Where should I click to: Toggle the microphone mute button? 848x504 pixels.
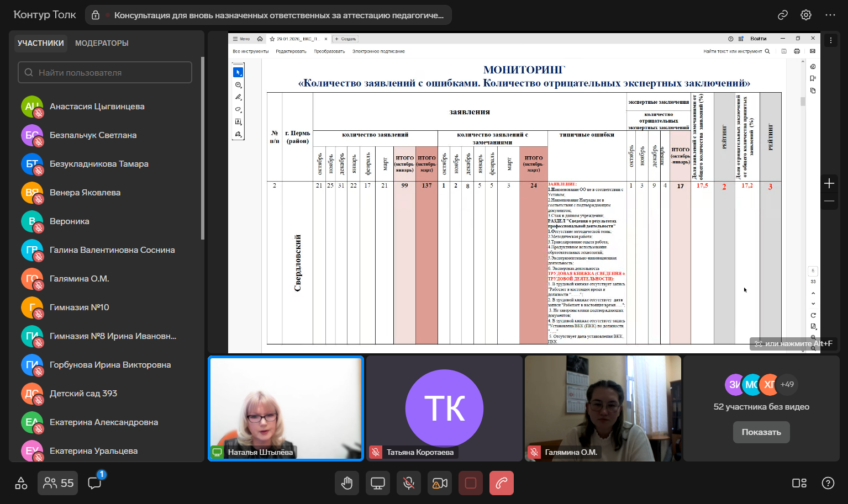click(x=409, y=483)
